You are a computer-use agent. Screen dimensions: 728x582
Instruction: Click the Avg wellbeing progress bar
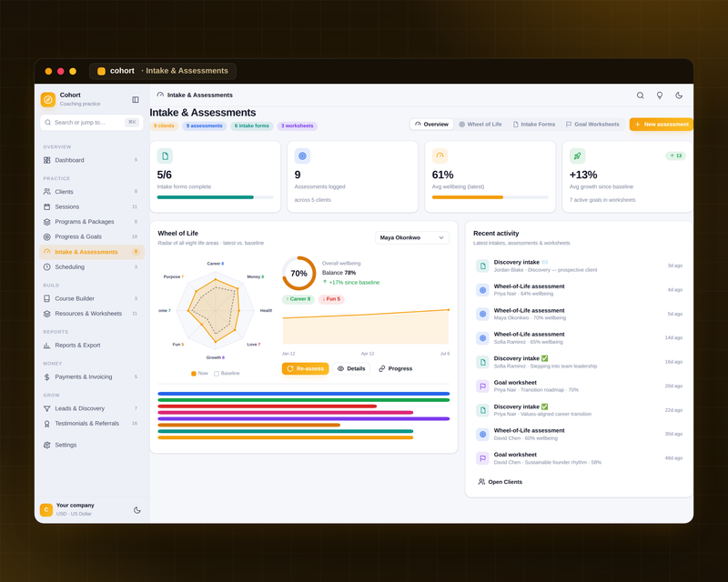(x=490, y=197)
